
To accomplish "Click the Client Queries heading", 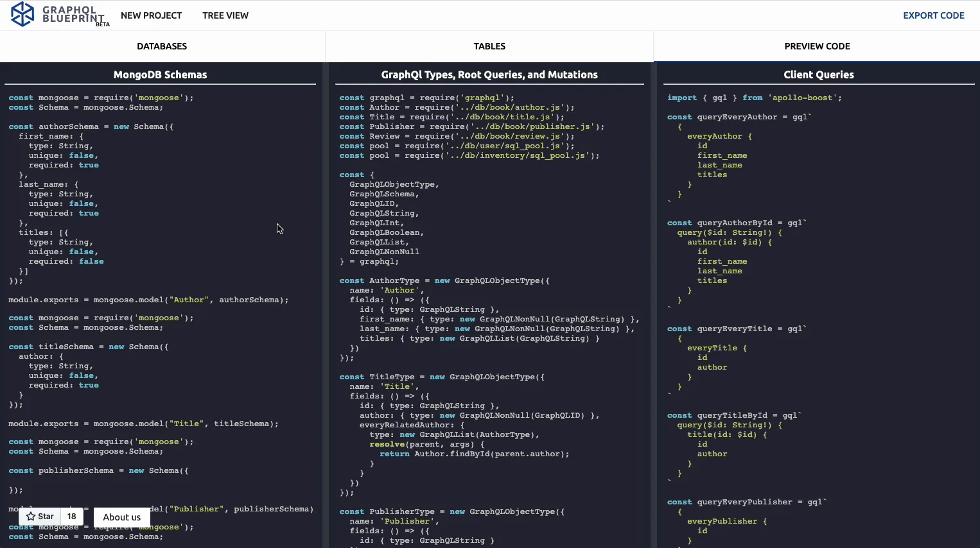I will (819, 74).
